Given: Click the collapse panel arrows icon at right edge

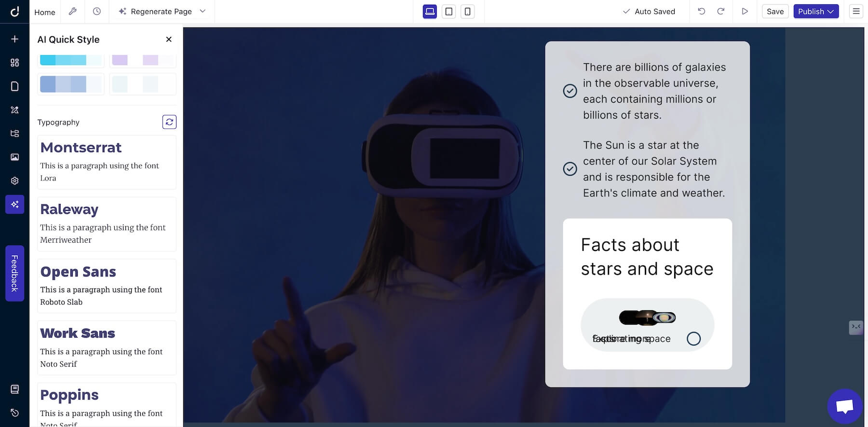Looking at the screenshot, I should pyautogui.click(x=856, y=327).
